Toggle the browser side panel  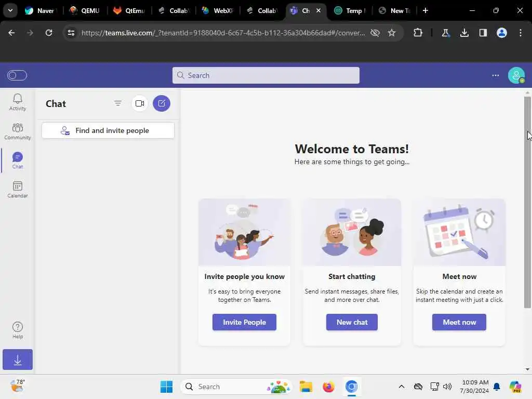click(x=483, y=33)
